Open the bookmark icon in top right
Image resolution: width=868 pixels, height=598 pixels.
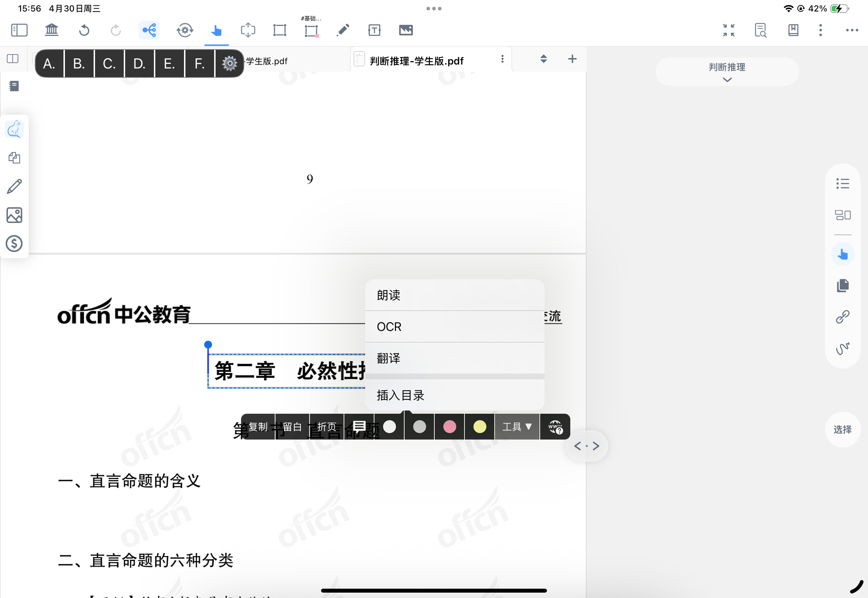point(793,30)
